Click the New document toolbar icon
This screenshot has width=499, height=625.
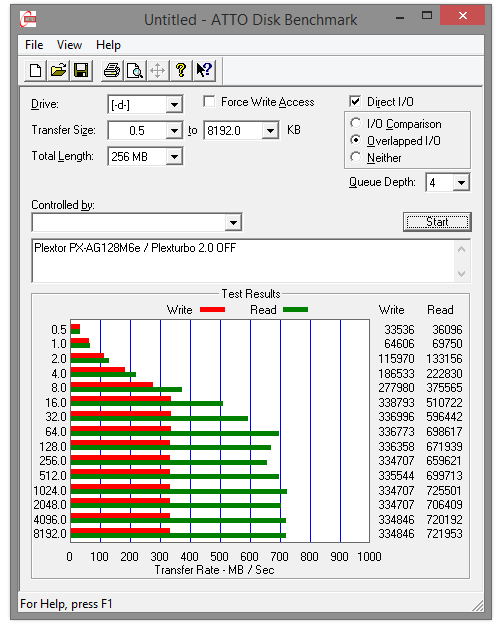[x=35, y=71]
